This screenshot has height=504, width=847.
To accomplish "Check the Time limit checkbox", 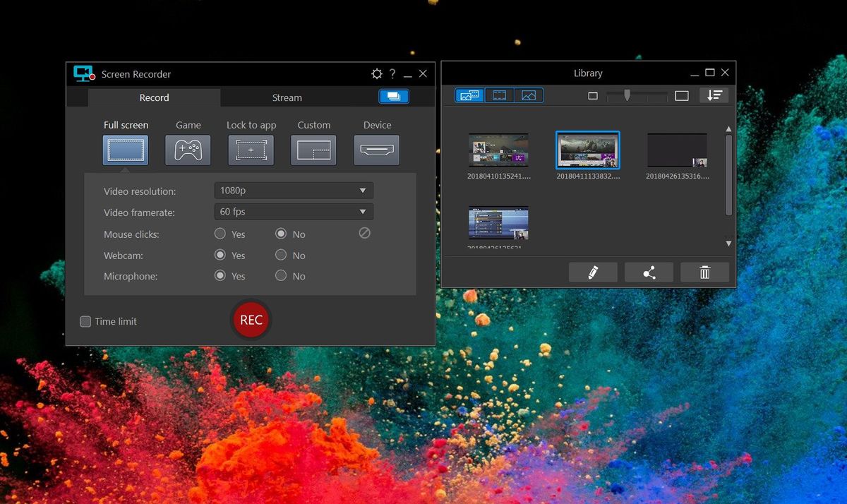I will click(86, 321).
